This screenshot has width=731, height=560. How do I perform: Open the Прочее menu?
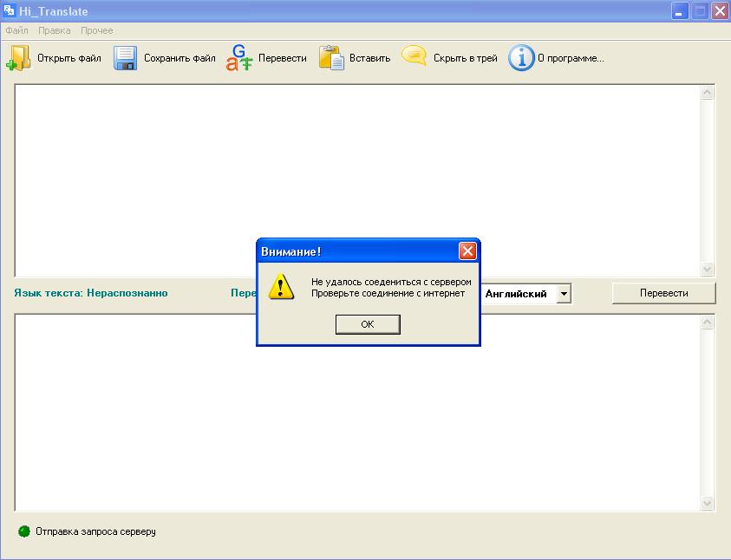(96, 30)
